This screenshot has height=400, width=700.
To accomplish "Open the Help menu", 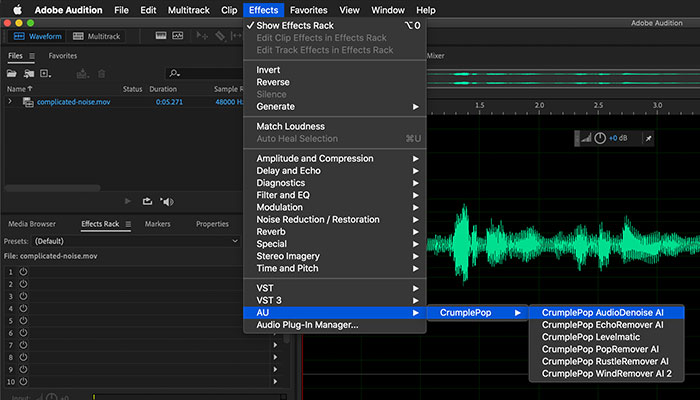I will [426, 10].
